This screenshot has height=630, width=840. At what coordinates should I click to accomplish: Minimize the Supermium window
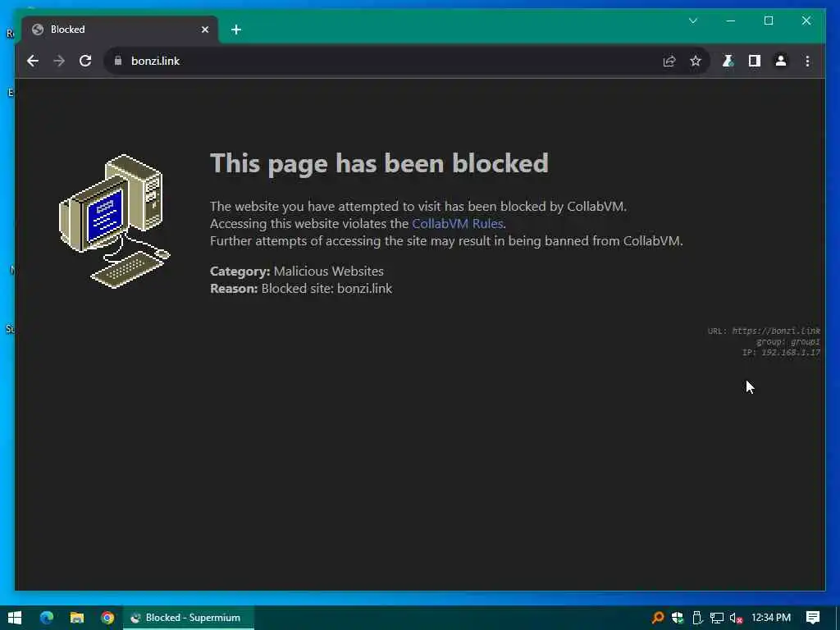(730, 21)
